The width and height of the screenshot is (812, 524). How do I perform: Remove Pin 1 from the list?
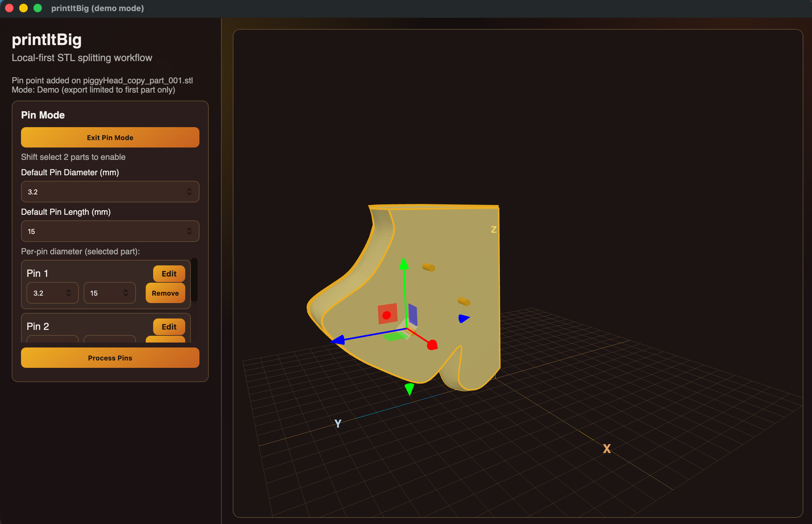[x=165, y=293]
